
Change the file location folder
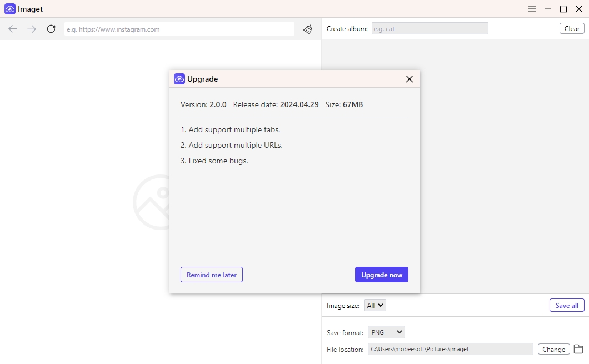pyautogui.click(x=553, y=349)
